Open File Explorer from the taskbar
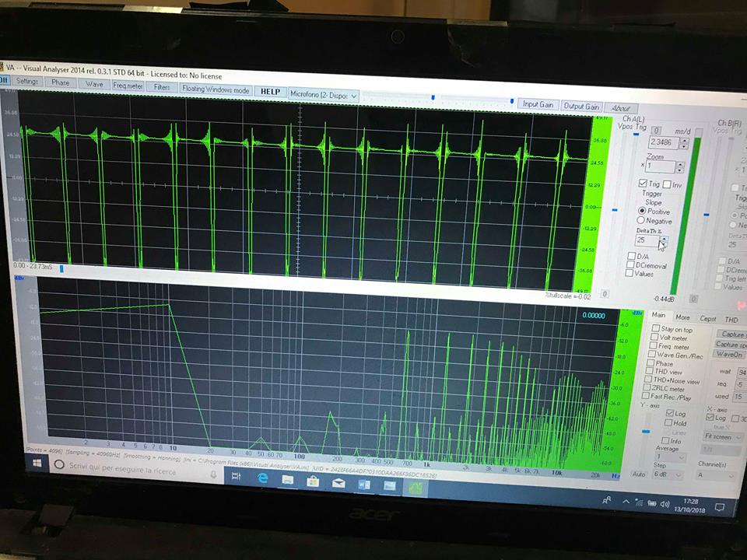This screenshot has height=560, width=747. coord(287,480)
